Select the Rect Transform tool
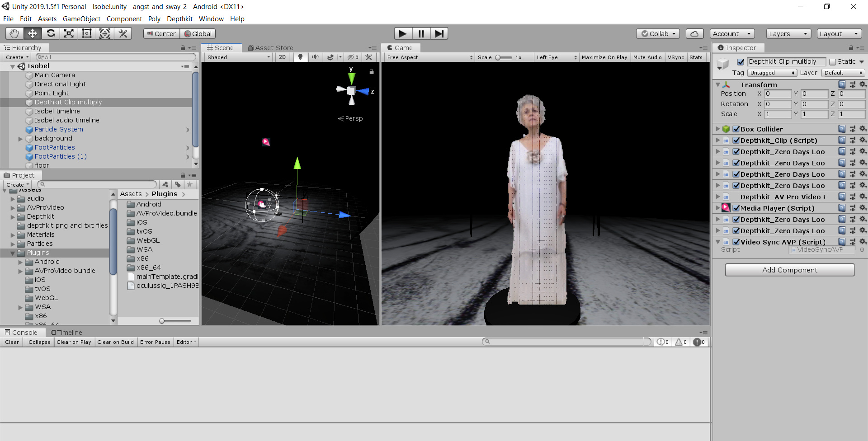The height and width of the screenshot is (441, 868). click(87, 33)
